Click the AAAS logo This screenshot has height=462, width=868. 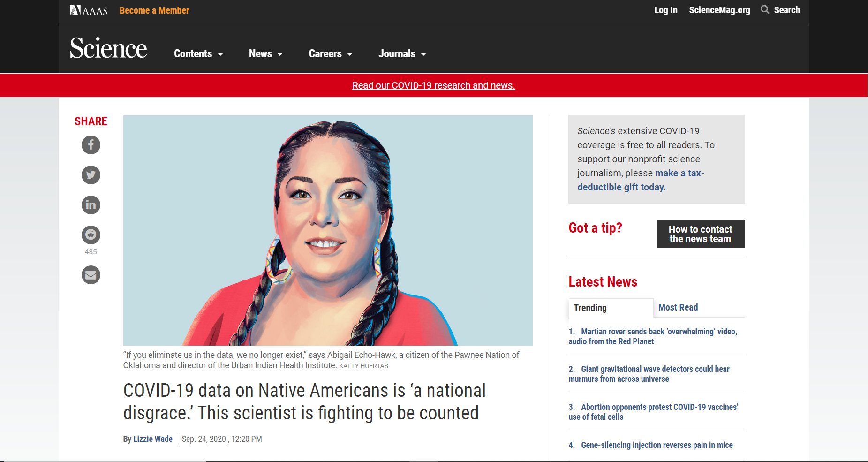click(x=89, y=10)
